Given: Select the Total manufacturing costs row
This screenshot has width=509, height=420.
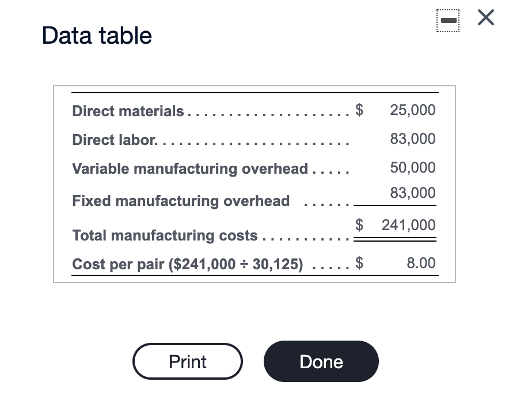Looking at the screenshot, I should 164,235.
